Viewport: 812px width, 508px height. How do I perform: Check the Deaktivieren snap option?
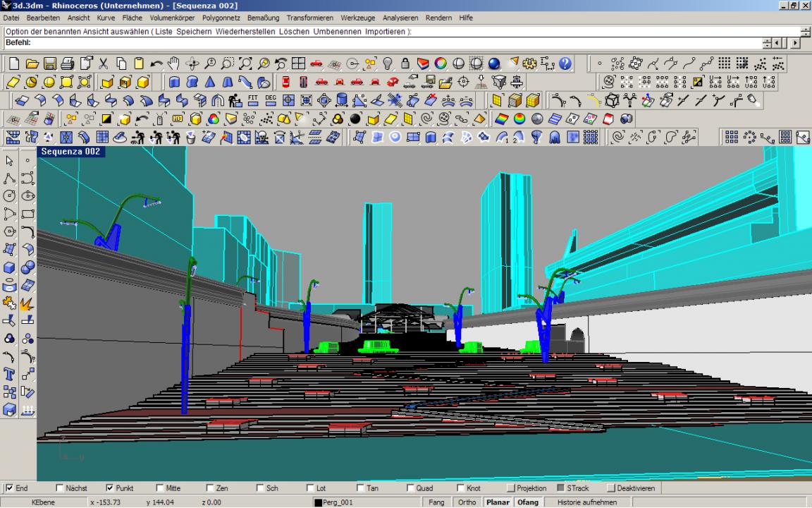pos(611,488)
